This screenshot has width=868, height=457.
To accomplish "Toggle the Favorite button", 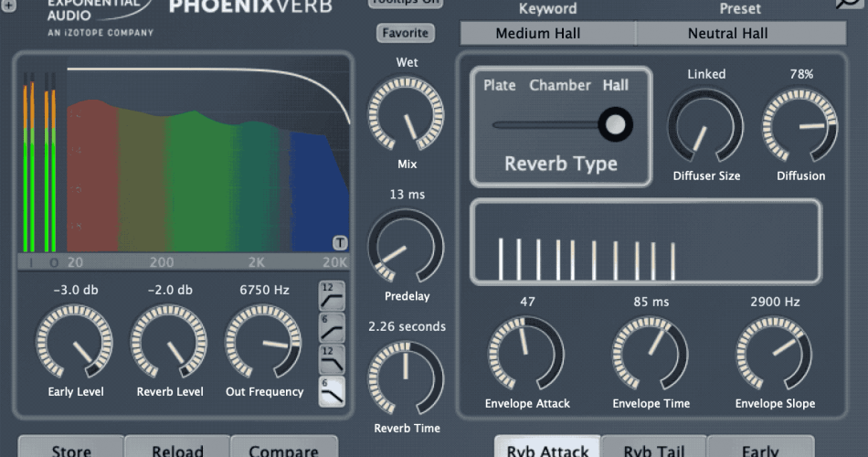I will tap(405, 33).
